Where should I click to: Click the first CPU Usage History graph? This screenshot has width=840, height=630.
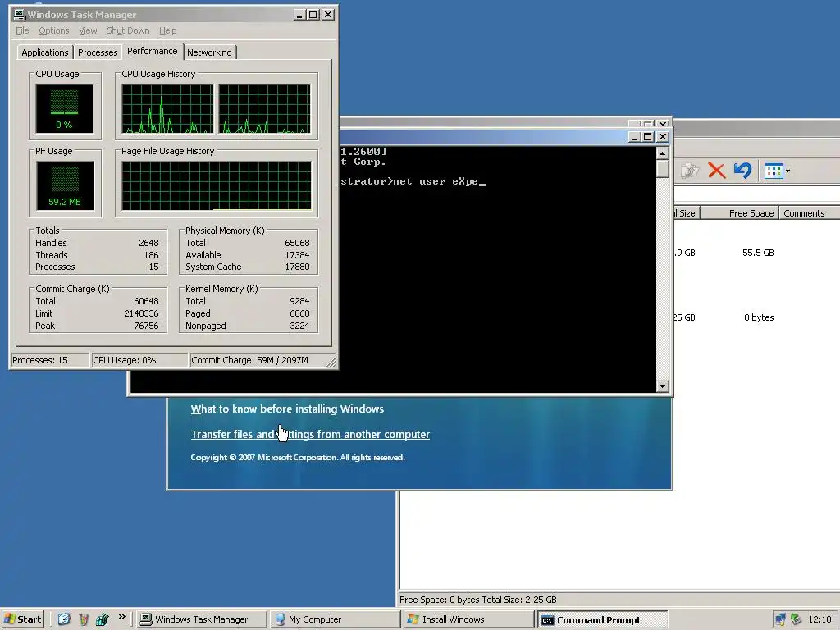tap(167, 109)
